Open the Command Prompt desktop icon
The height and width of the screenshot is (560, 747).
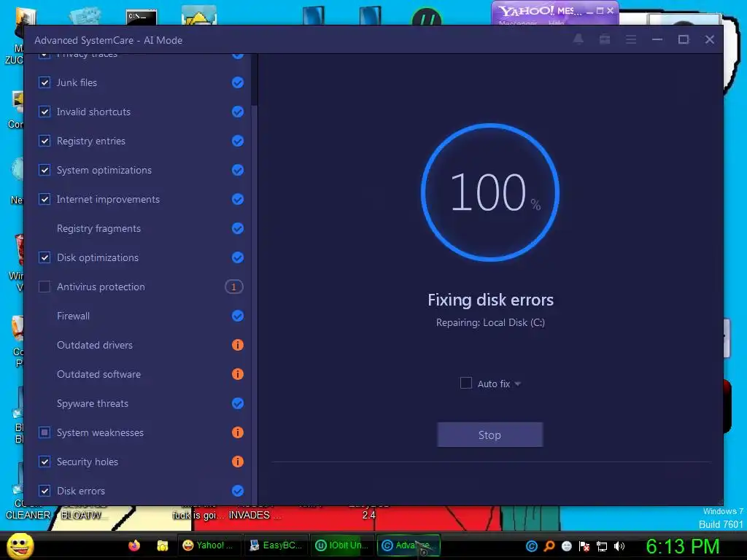141,16
